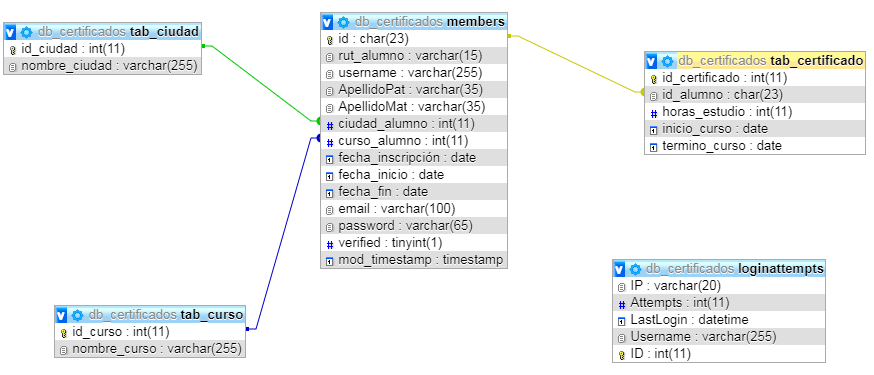
Task: Click the text icon beside rut_alumno
Action: (329, 57)
